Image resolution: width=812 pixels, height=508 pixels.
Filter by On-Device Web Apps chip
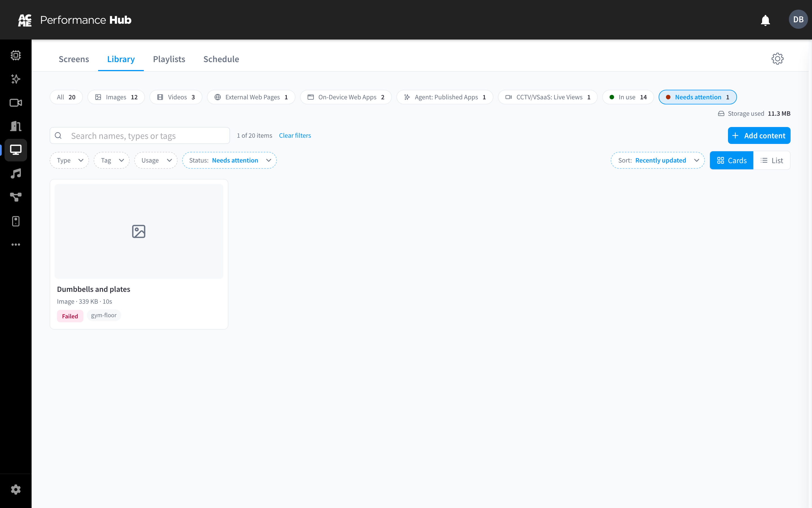[x=346, y=97]
